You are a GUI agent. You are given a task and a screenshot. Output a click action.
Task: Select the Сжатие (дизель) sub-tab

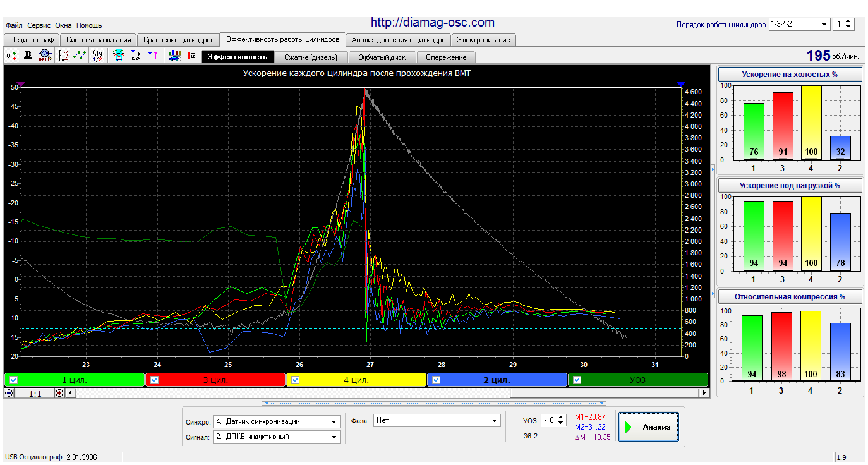click(311, 57)
